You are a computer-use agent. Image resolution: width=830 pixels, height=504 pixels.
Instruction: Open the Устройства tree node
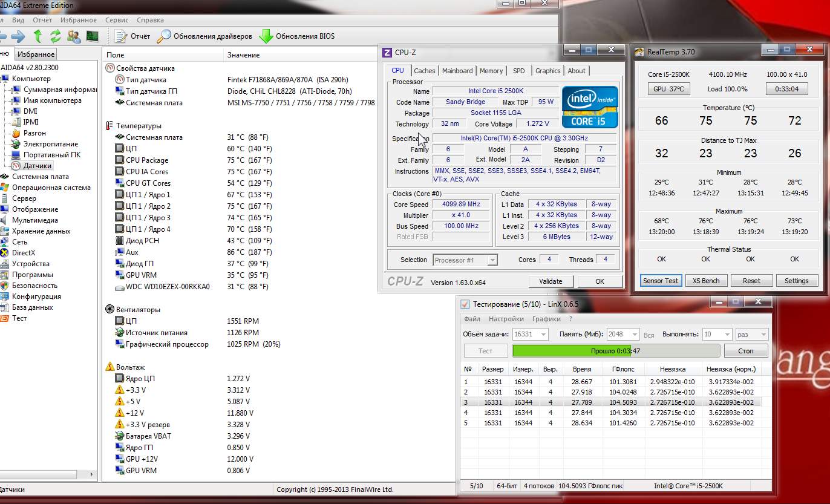25,264
